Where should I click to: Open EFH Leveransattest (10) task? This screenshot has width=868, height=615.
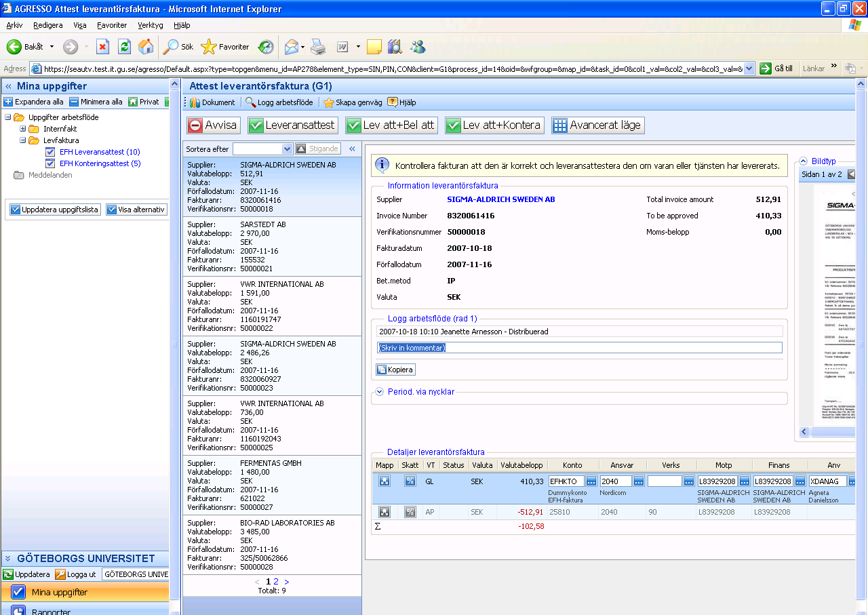click(x=100, y=152)
